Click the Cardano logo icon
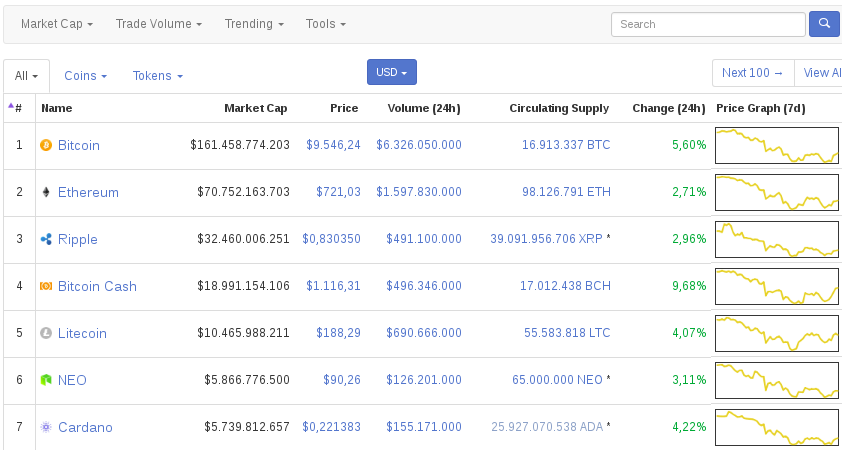This screenshot has width=842, height=450. tap(45, 428)
